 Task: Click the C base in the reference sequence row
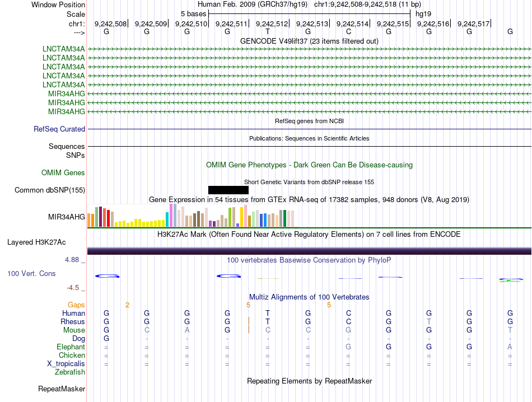click(348, 31)
